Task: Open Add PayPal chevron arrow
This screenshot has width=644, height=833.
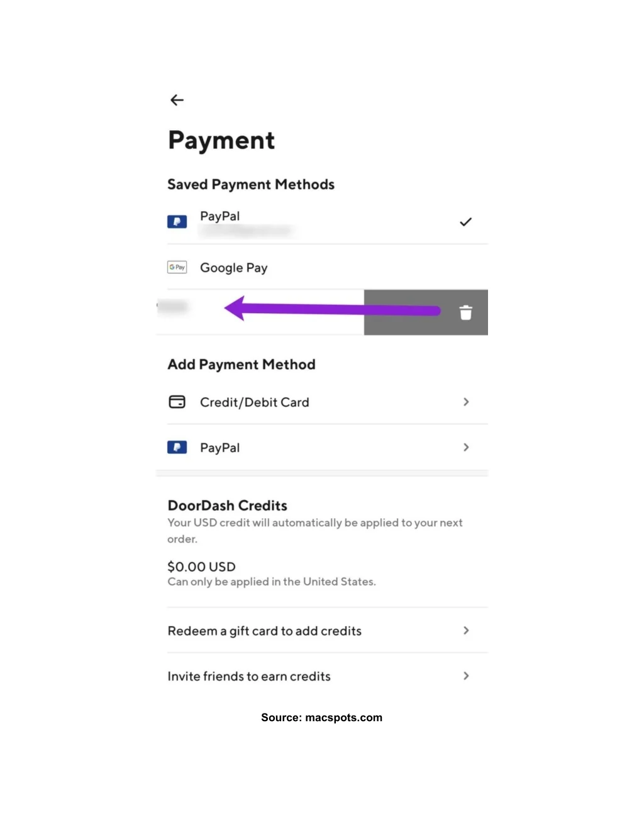Action: pos(466,448)
